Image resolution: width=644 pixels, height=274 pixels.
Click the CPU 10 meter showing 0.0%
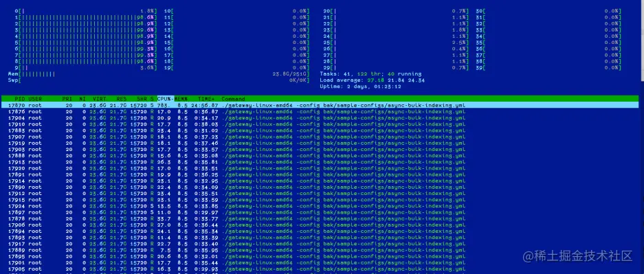pyautogui.click(x=237, y=11)
